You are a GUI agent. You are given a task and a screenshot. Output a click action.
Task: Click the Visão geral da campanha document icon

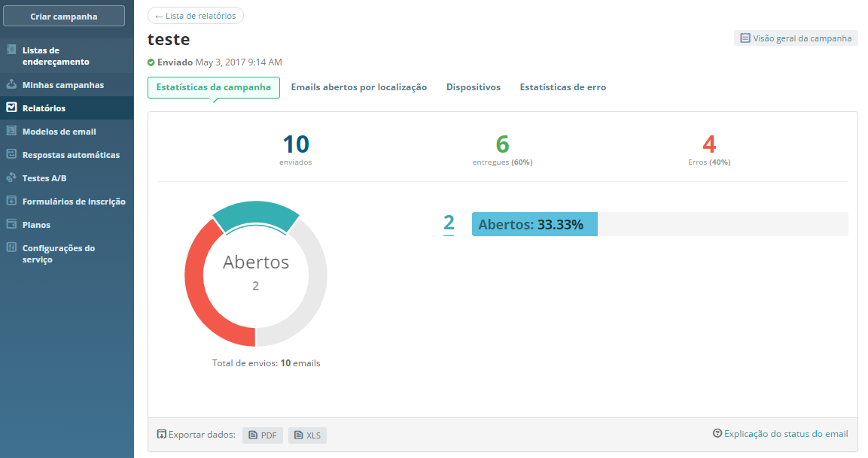tap(745, 38)
